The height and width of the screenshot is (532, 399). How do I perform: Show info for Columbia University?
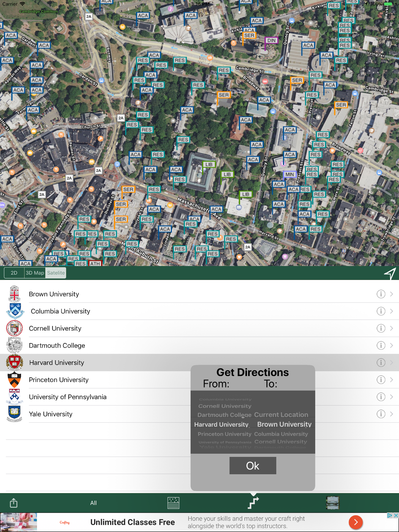[381, 311]
